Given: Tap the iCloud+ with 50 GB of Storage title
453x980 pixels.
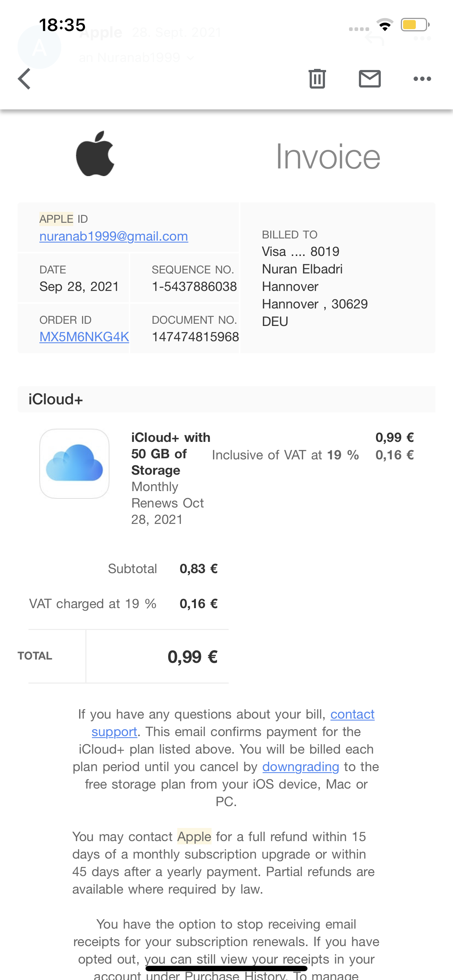Looking at the screenshot, I should tap(170, 454).
